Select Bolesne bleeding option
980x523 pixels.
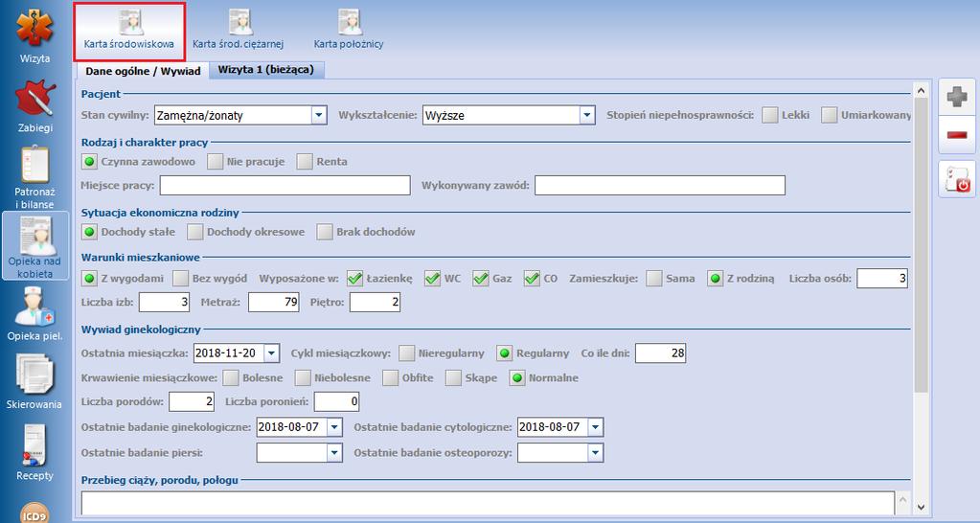pos(231,377)
